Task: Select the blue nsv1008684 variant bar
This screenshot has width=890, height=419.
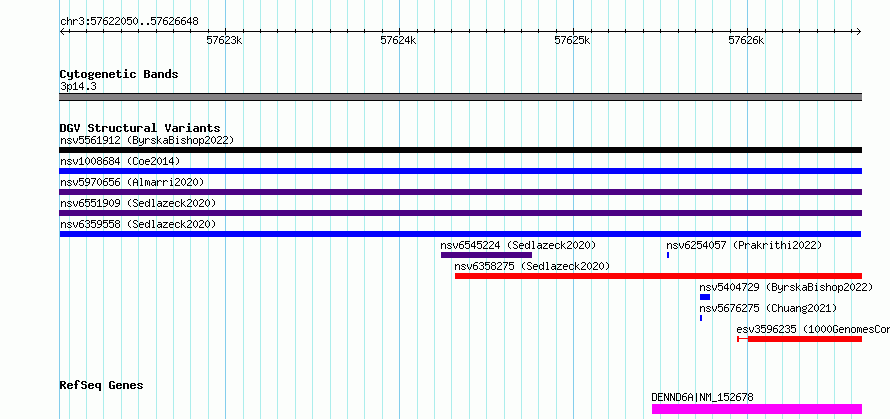Action: pyautogui.click(x=460, y=171)
